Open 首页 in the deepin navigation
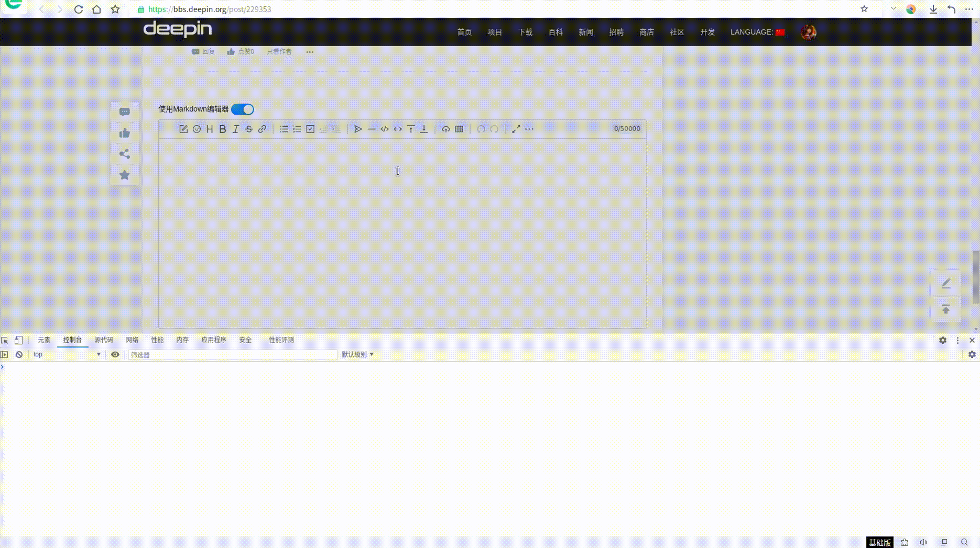Image resolution: width=980 pixels, height=548 pixels. point(464,32)
